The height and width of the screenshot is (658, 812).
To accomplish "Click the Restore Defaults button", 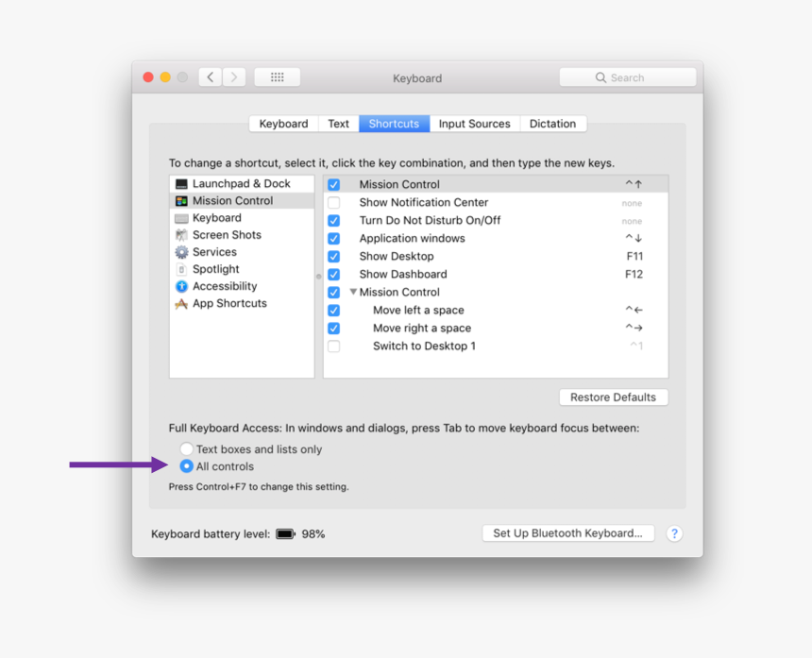I will [x=613, y=397].
